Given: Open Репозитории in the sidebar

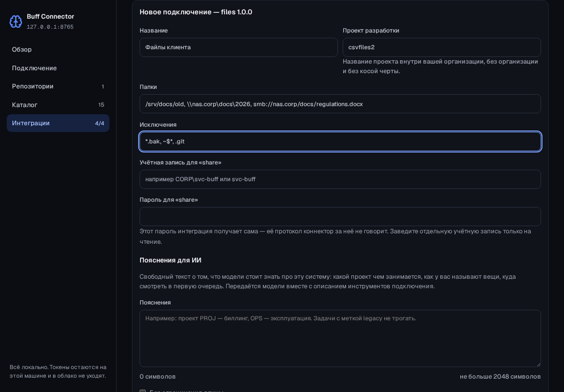Looking at the screenshot, I should (58, 87).
